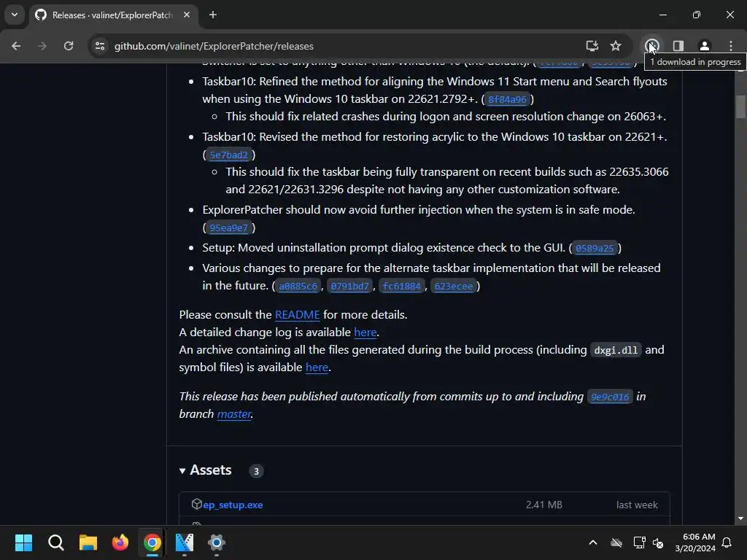Click the install app icon in address bar
Viewport: 747px width, 560px height.
(x=592, y=46)
